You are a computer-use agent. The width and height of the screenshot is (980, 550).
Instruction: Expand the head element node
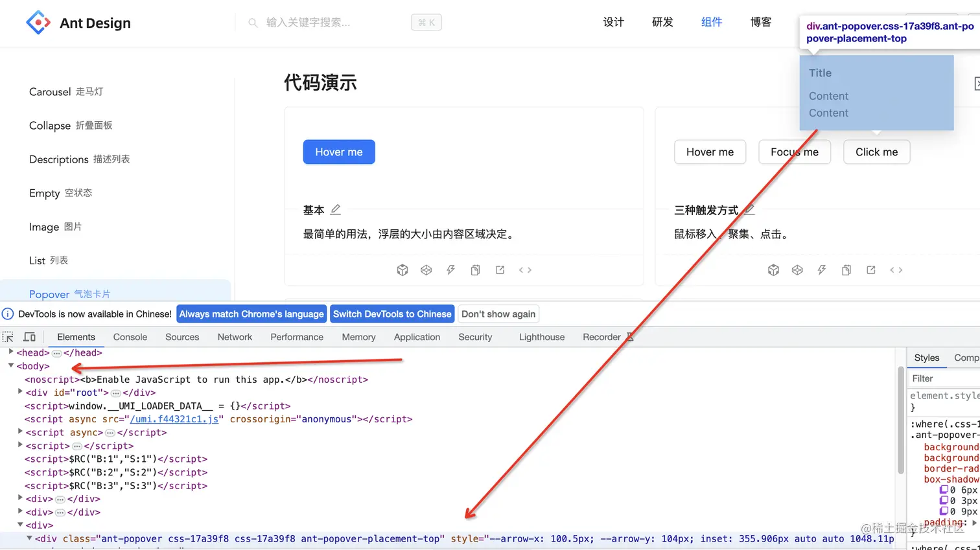pos(11,352)
